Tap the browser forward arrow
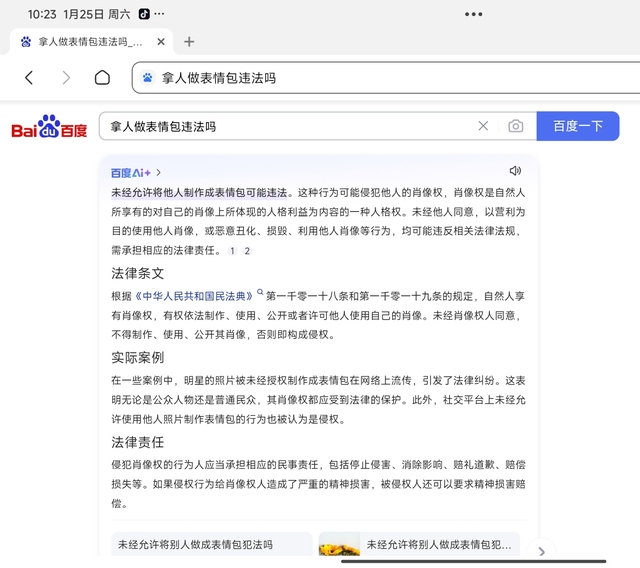 (x=66, y=78)
